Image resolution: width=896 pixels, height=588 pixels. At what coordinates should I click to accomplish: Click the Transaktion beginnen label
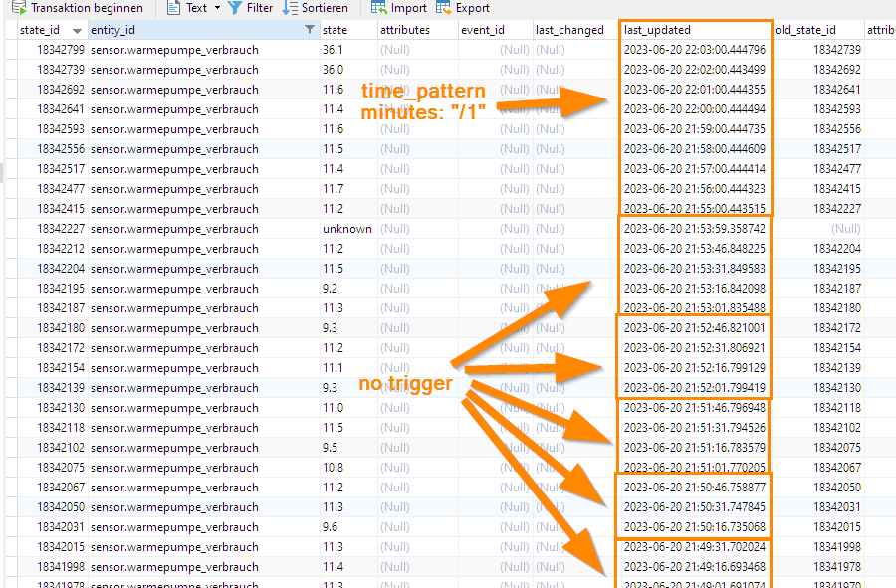87,8
